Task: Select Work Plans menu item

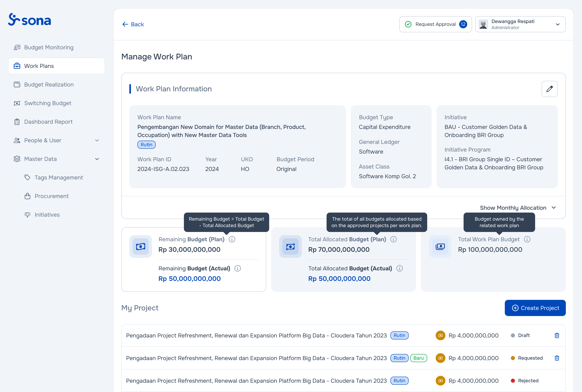Action: [57, 66]
